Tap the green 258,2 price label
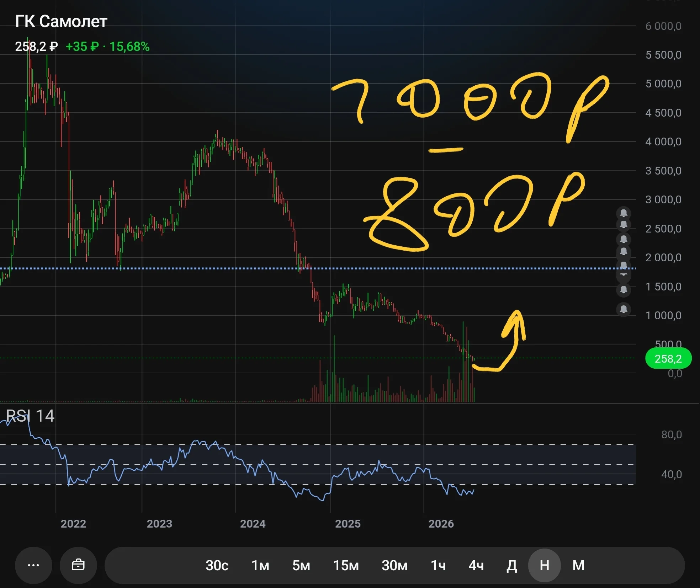Screen dimensions: 700x588 (x=668, y=358)
